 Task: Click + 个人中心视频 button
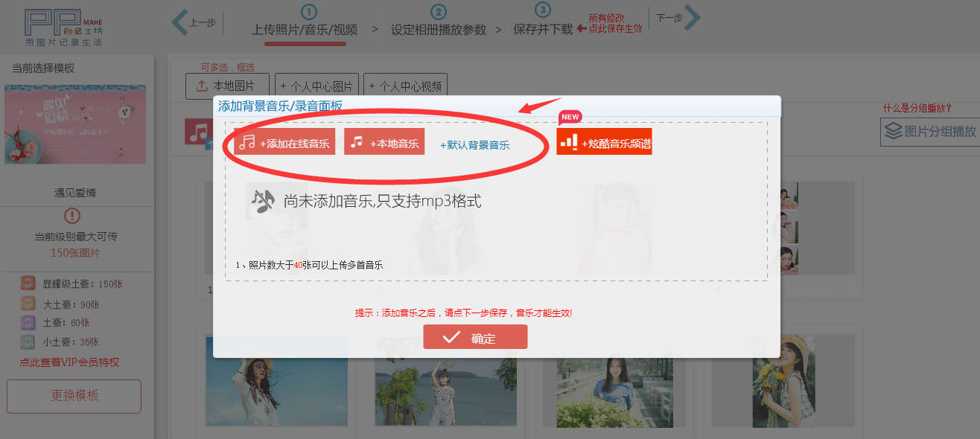[x=405, y=86]
